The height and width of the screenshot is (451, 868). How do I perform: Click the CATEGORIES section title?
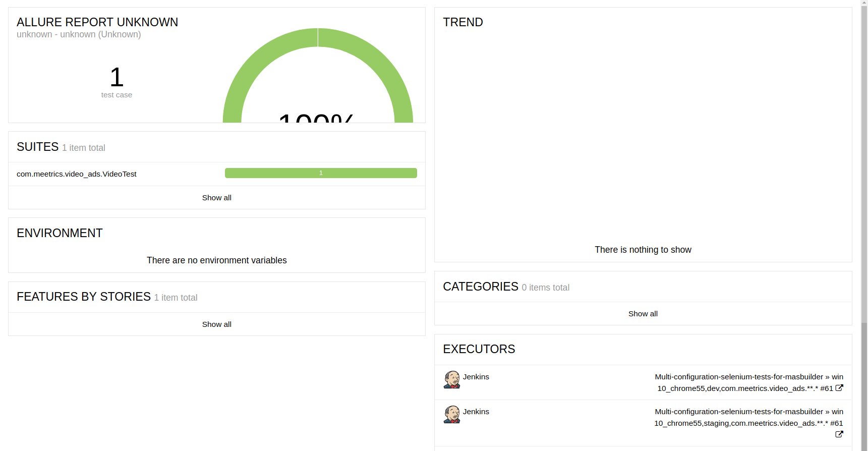[x=481, y=287]
